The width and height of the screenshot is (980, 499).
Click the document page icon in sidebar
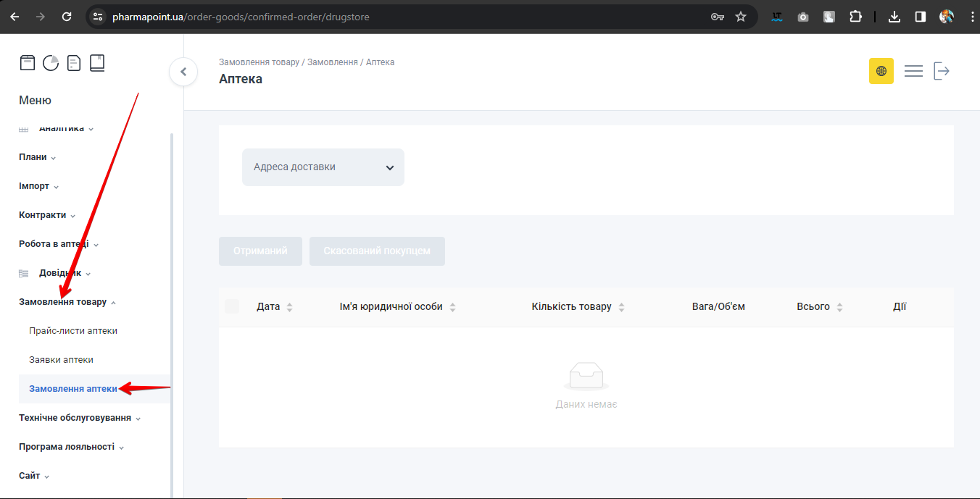point(74,63)
